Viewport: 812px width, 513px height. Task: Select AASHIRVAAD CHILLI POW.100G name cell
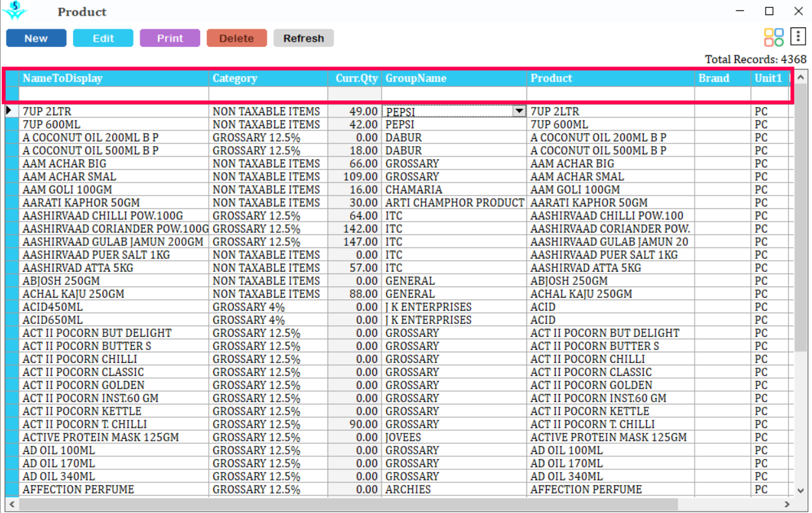[113, 216]
